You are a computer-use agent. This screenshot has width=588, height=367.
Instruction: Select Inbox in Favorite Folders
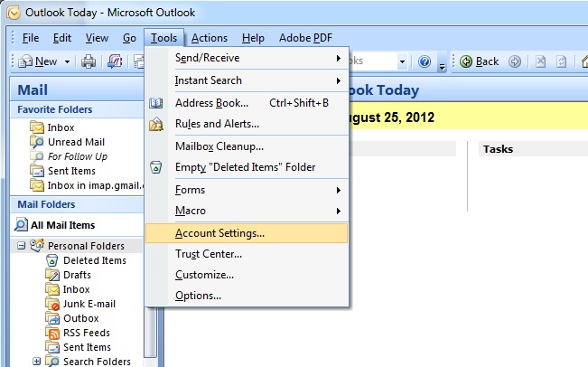(61, 127)
